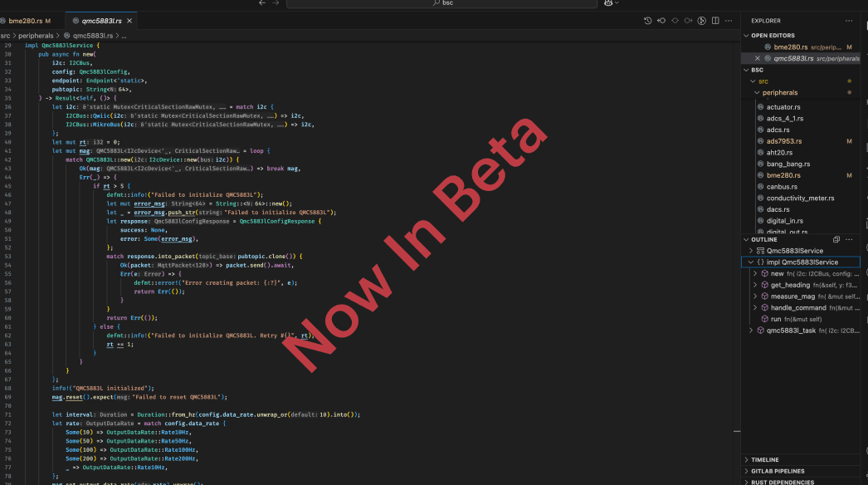The image size is (868, 485).
Task: Open dacs.rs in the file tree
Action: 778,209
